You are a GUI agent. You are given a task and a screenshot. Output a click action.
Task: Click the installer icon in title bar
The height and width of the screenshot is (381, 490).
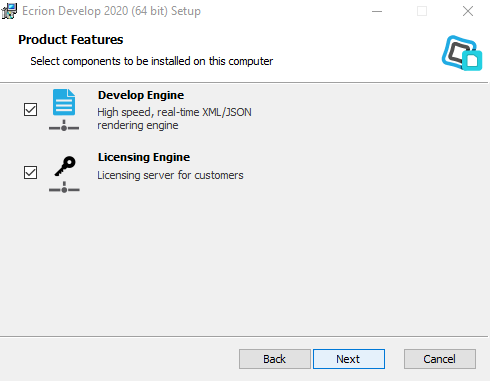point(9,11)
